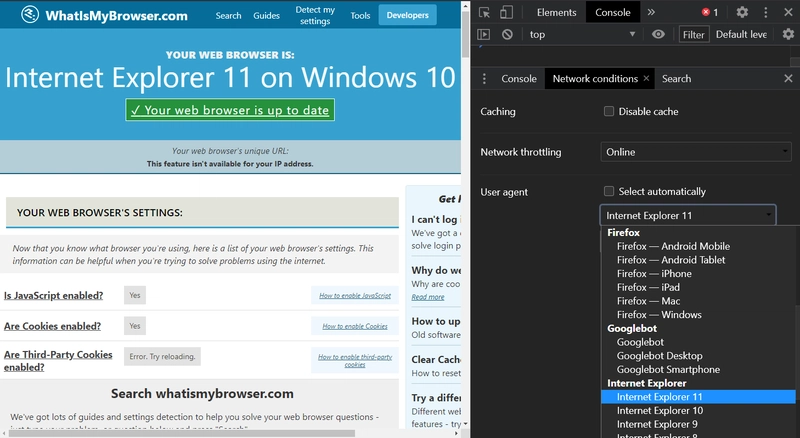Open the drawer's three-dot menu
Image resolution: width=800 pixels, height=438 pixels.
coord(484,78)
